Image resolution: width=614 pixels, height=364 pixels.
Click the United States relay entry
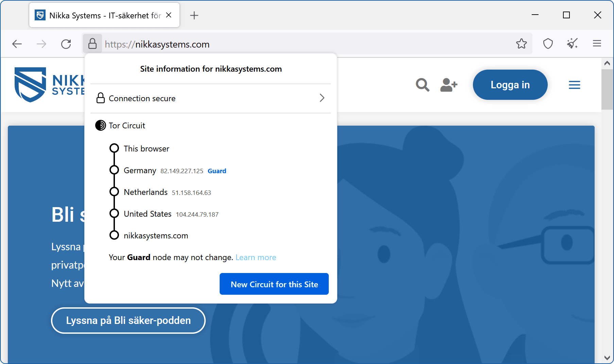click(164, 214)
